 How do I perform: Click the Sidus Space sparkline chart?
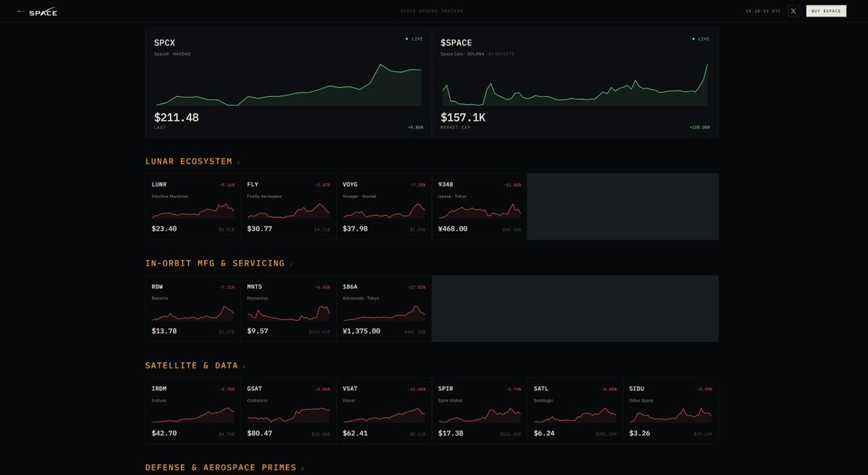(671, 415)
